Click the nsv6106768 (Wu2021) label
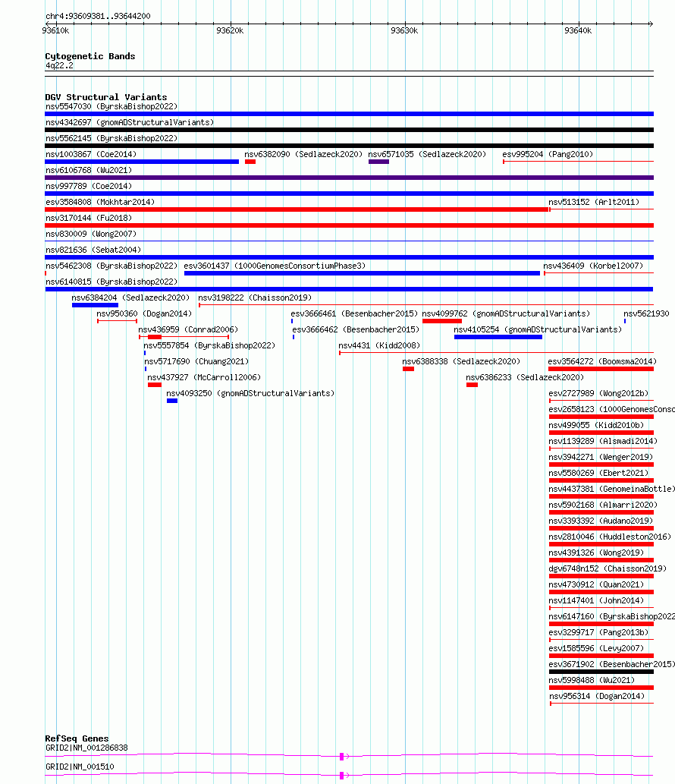 pos(89,171)
